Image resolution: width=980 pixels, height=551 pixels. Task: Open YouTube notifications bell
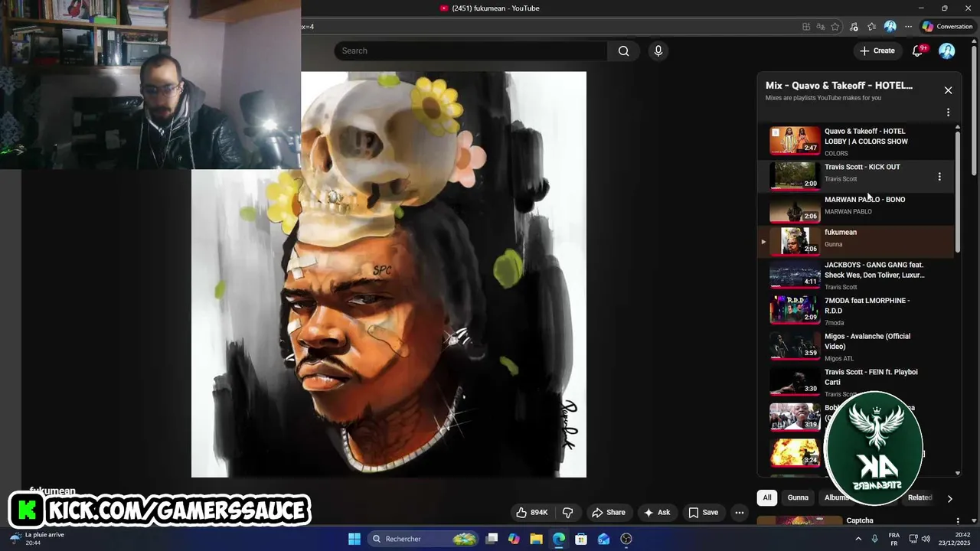tap(918, 51)
